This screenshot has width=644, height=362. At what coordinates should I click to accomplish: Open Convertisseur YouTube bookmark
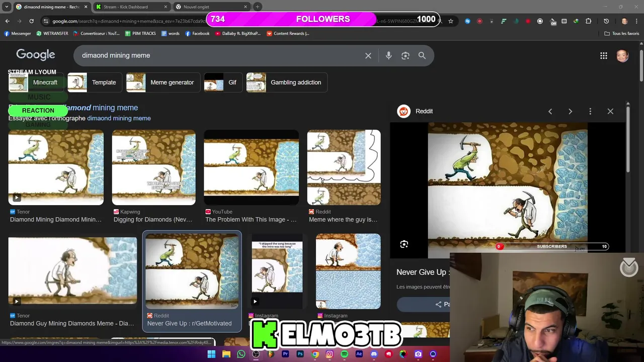click(97, 34)
